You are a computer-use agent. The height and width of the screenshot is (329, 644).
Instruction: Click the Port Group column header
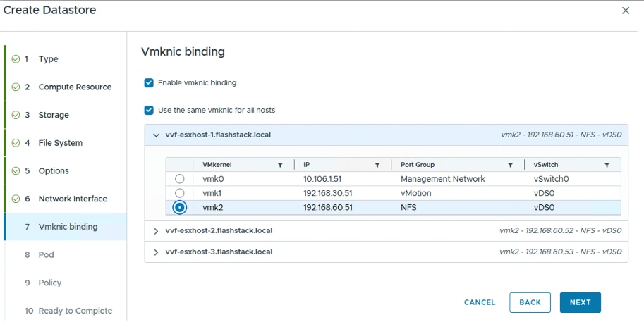(x=418, y=165)
